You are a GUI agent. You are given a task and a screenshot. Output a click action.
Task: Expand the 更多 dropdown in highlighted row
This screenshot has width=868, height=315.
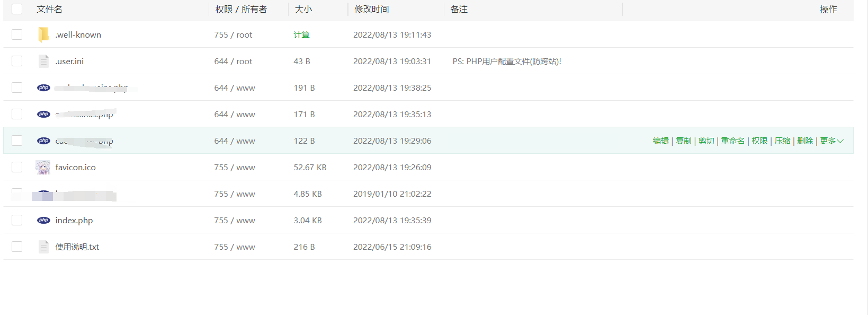(831, 141)
